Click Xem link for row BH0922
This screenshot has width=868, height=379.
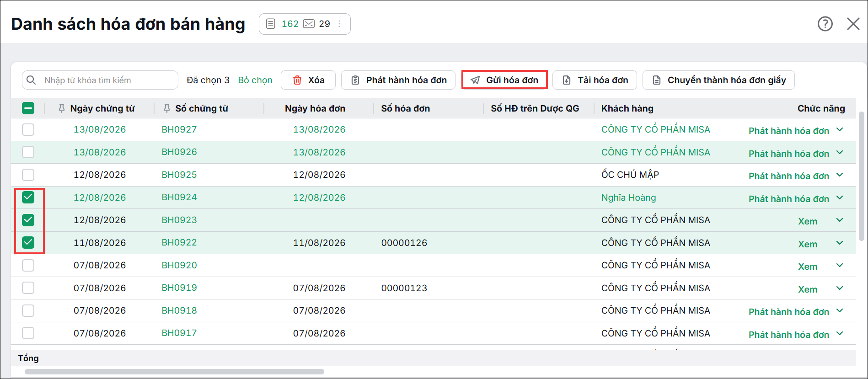pyautogui.click(x=808, y=244)
